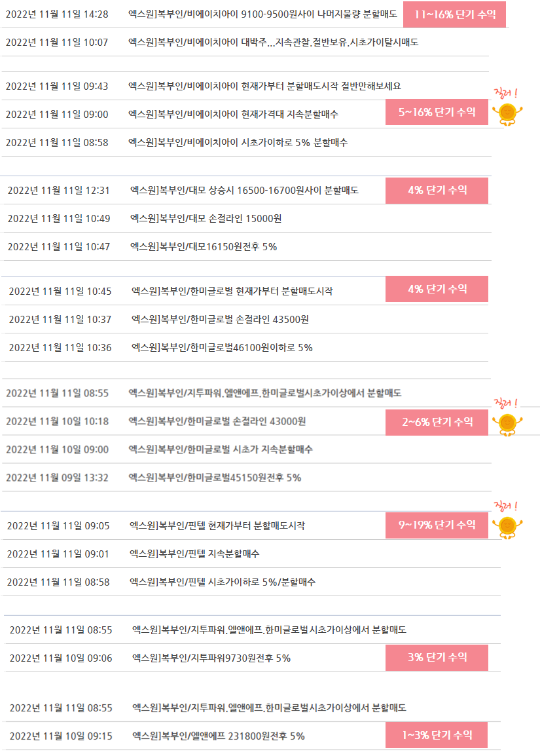The width and height of the screenshot is (540, 756).
Task: Click the 11~16% 단기 수익 badge
Action: (x=454, y=14)
